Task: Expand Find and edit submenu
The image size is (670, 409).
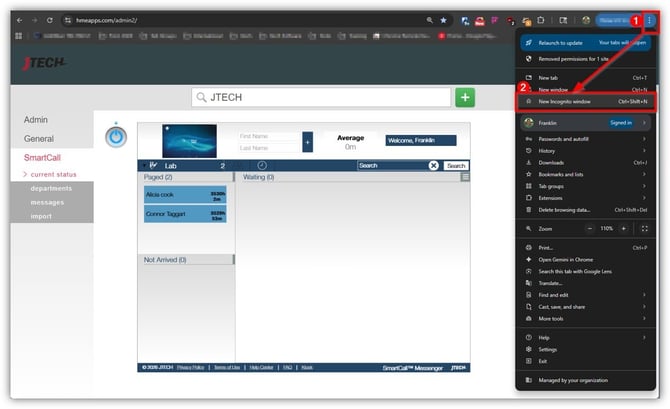Action: pos(585,295)
